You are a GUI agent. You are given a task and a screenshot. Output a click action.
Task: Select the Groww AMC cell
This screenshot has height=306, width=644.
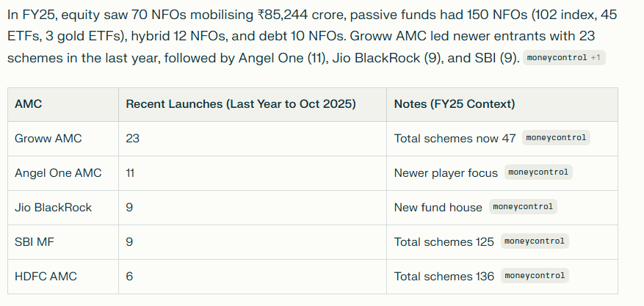pyautogui.click(x=48, y=138)
